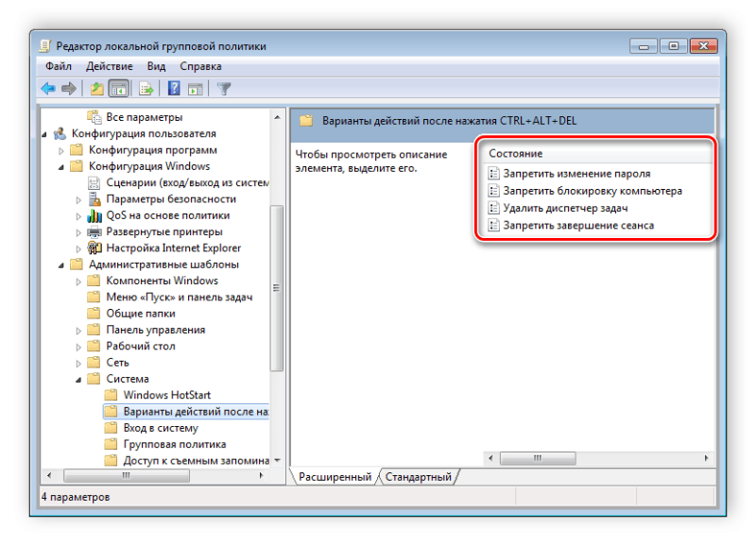Click the Back arrow toolbar icon
756x546 pixels.
(48, 89)
